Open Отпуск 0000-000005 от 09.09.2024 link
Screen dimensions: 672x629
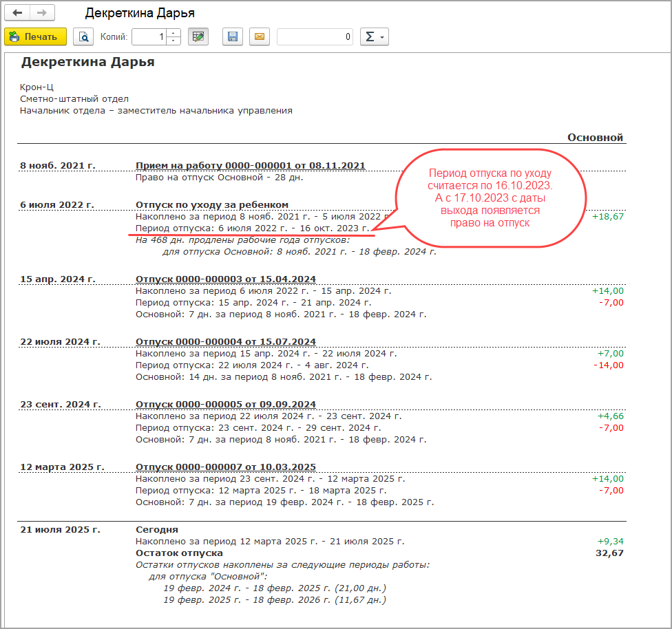(225, 404)
